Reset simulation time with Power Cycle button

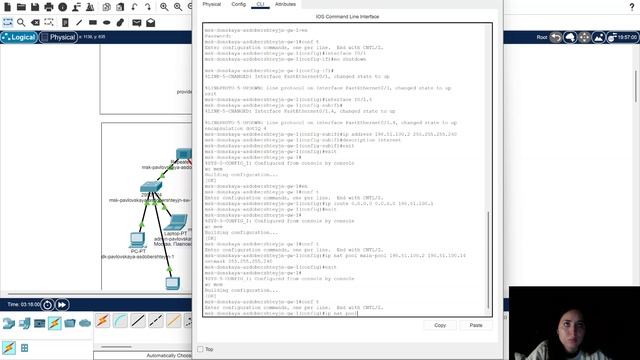click(x=47, y=304)
